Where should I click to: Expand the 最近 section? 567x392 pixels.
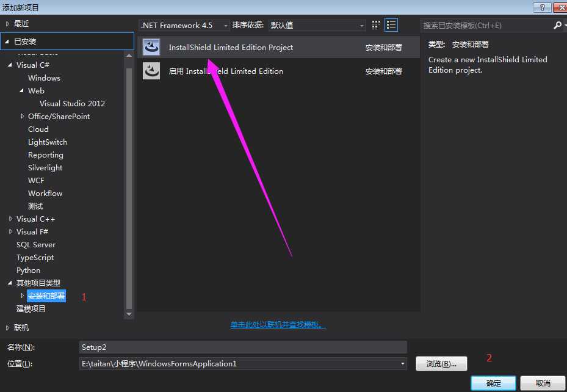click(x=7, y=24)
